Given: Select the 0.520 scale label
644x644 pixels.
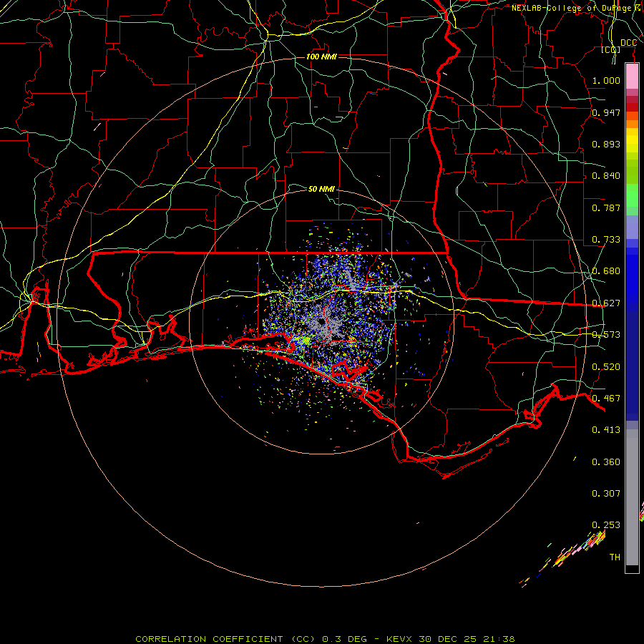Looking at the screenshot, I should (606, 367).
